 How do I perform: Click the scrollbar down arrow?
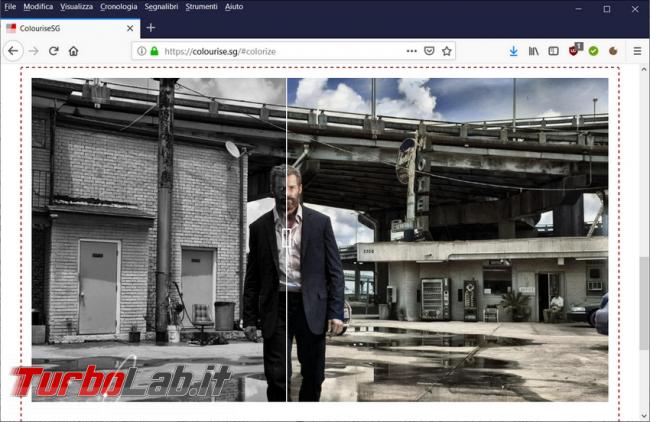[644, 415]
